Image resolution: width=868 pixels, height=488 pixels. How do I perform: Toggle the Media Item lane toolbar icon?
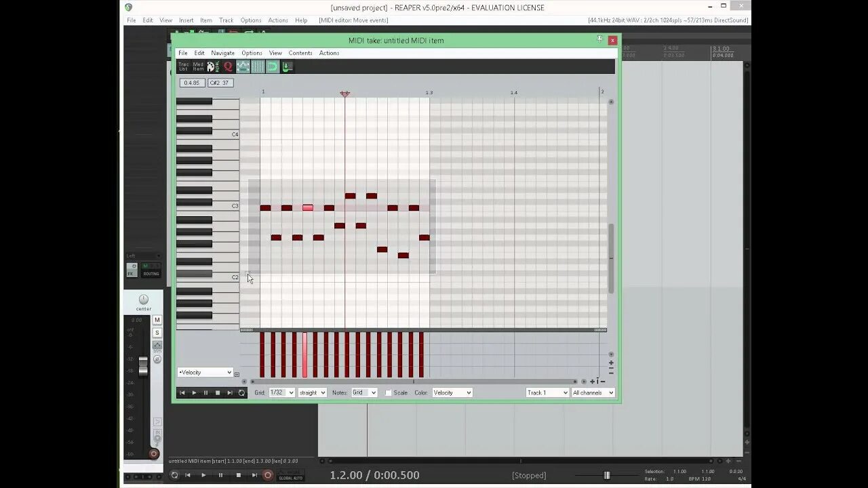coord(197,66)
